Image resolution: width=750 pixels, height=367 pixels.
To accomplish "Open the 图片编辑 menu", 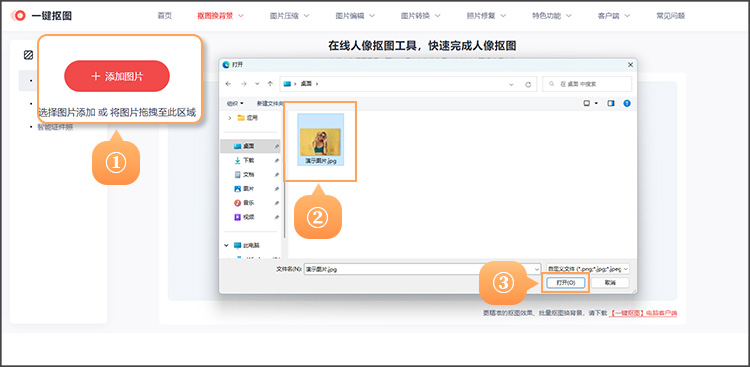I will (354, 16).
